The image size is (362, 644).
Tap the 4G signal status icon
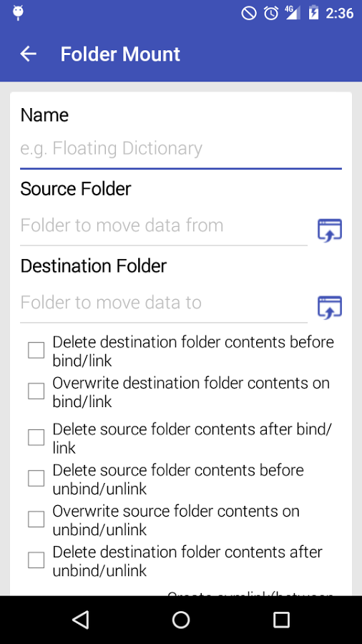coord(293,13)
